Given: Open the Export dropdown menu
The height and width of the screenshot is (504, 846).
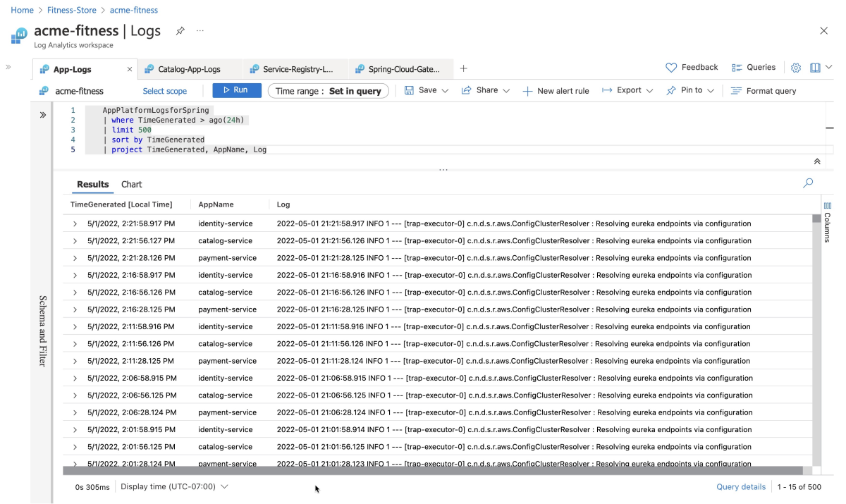Looking at the screenshot, I should tap(627, 90).
